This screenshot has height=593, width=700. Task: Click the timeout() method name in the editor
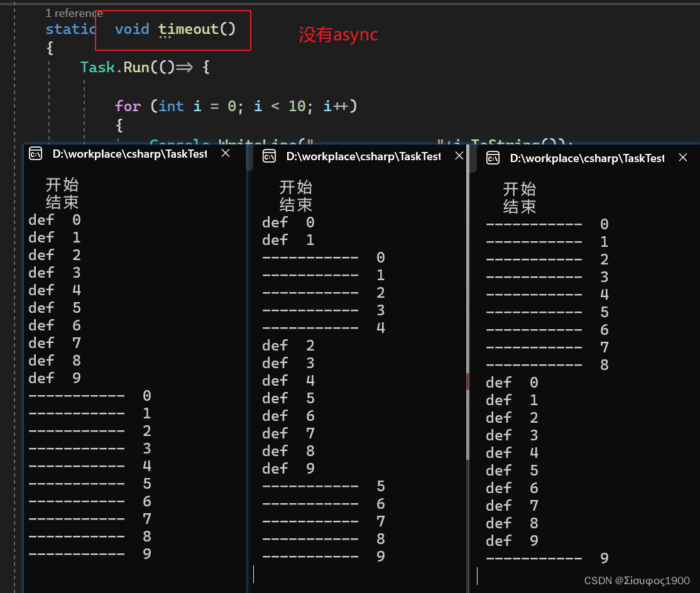coord(187,28)
